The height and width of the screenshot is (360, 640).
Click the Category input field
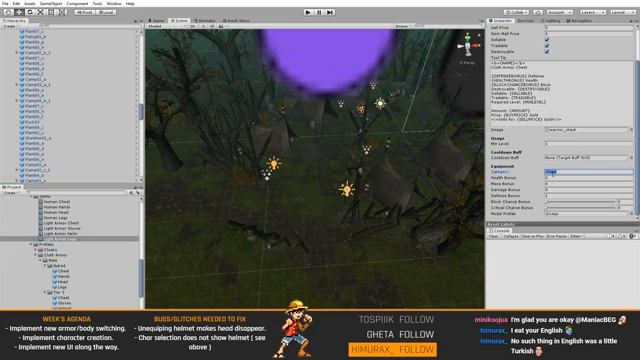(x=589, y=172)
